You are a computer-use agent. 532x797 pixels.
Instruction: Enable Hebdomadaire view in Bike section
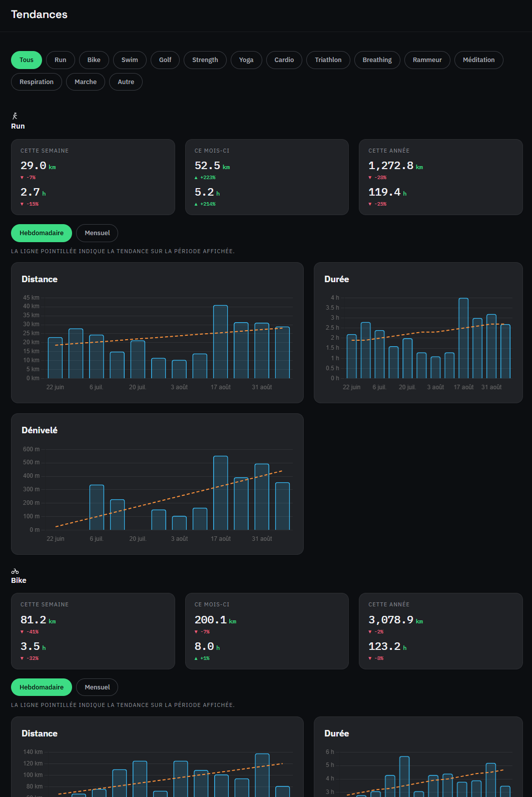coord(42,687)
